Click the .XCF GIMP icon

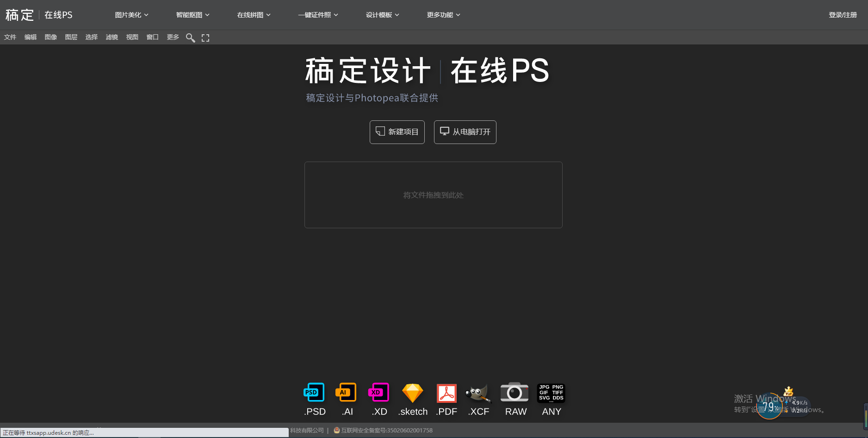coord(478,393)
